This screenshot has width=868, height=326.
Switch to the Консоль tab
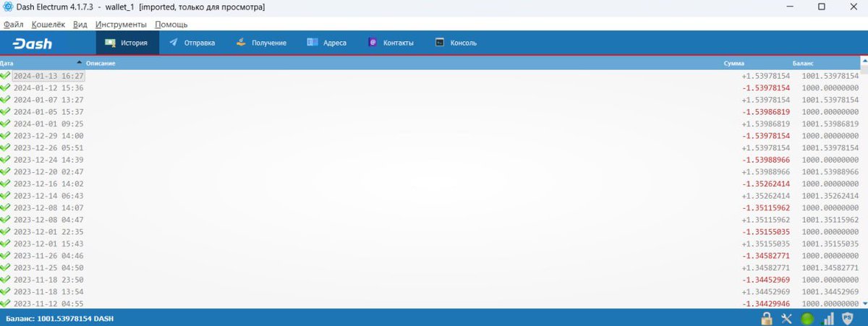point(456,43)
